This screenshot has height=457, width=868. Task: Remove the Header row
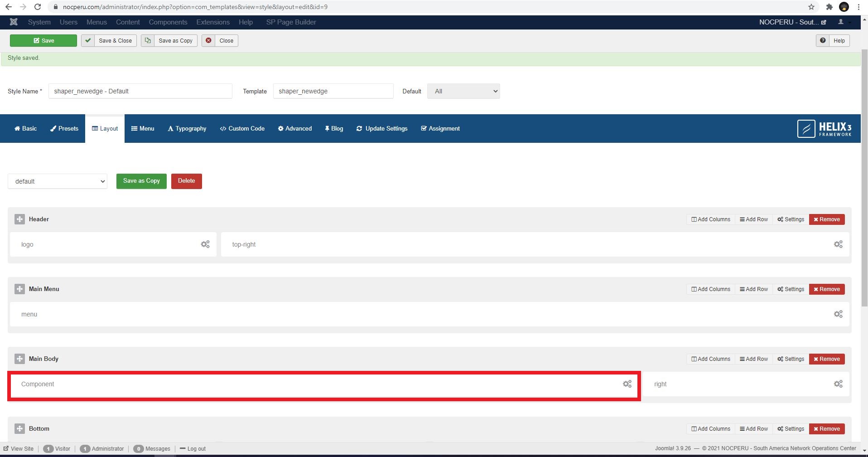point(827,219)
